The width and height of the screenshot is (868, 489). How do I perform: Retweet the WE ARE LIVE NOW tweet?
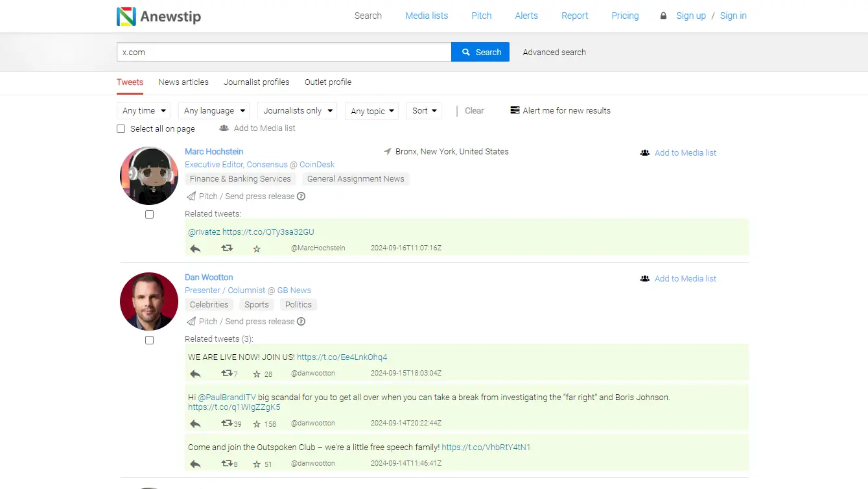tap(227, 373)
